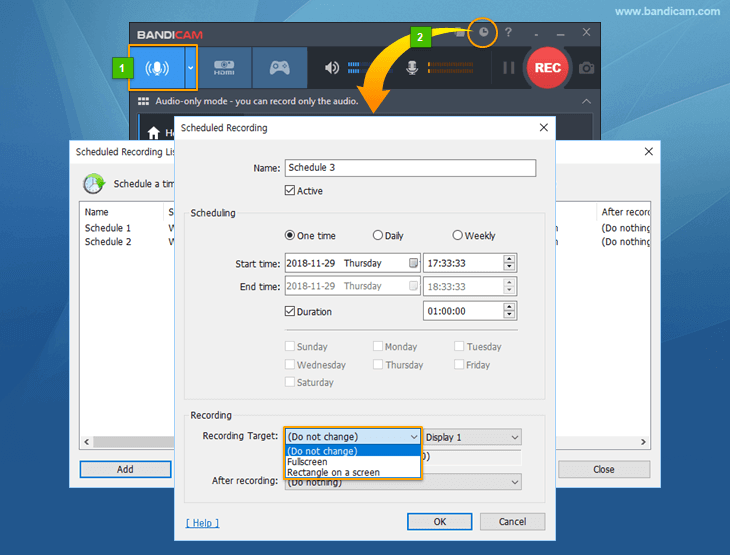Choose (Do not change) in the dropdown list
The image size is (730, 555).
coord(352,451)
